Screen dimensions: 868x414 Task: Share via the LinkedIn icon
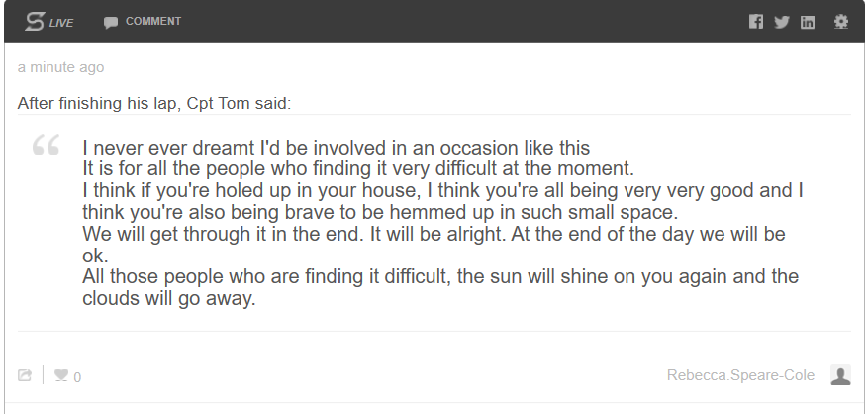(x=808, y=22)
